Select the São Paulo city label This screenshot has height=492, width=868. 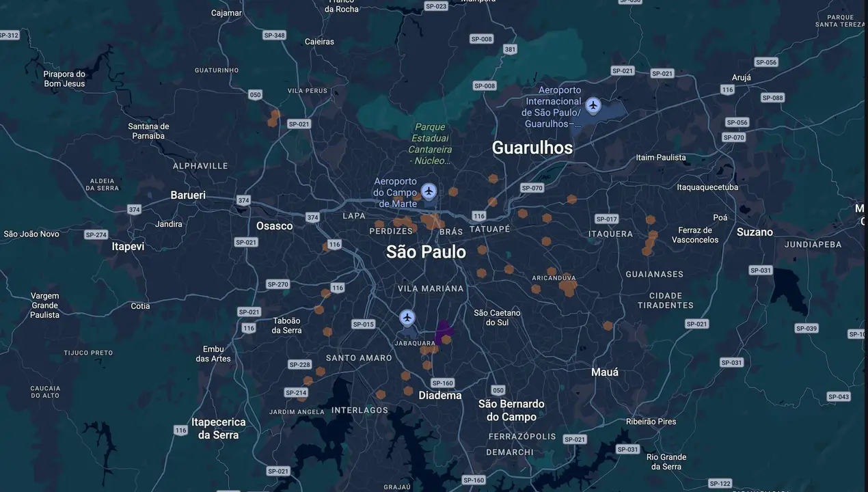[426, 251]
